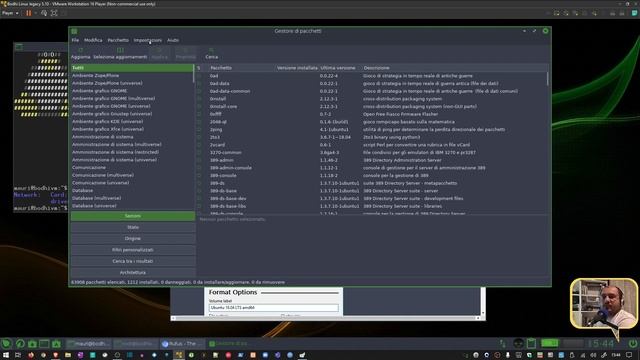Open Windows Task View
This screenshot has width=640, height=360.
[18, 355]
